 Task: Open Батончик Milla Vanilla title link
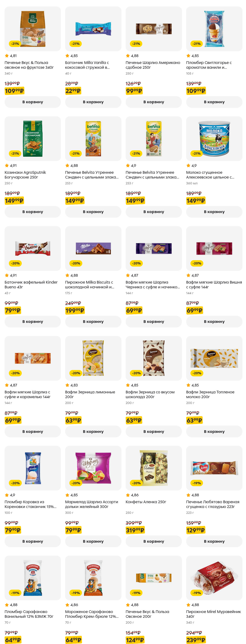pos(87,65)
